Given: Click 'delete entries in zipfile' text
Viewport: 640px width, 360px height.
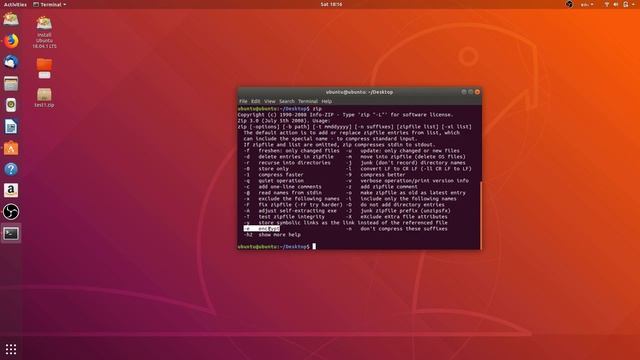Looking at the screenshot, I should (x=296, y=157).
